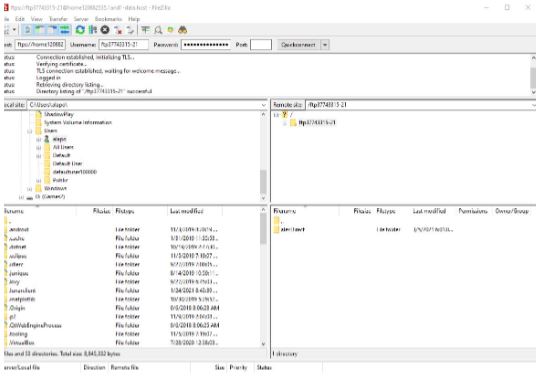Toggle synchronized browsing
The height and width of the screenshot is (379, 544).
click(x=170, y=30)
